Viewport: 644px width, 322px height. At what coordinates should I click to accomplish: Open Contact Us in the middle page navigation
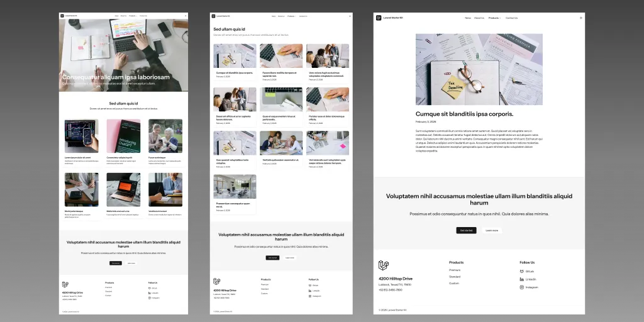point(303,16)
